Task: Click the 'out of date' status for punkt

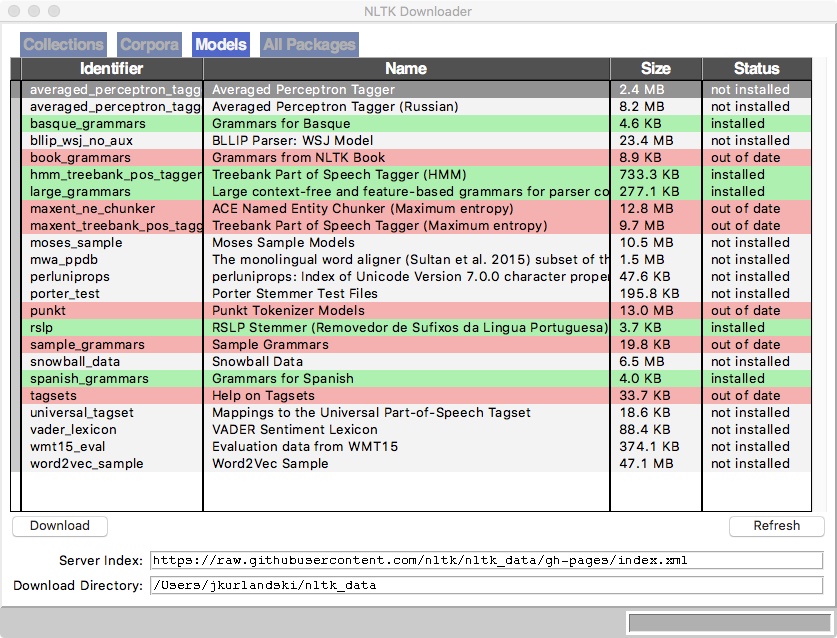Action: click(746, 311)
